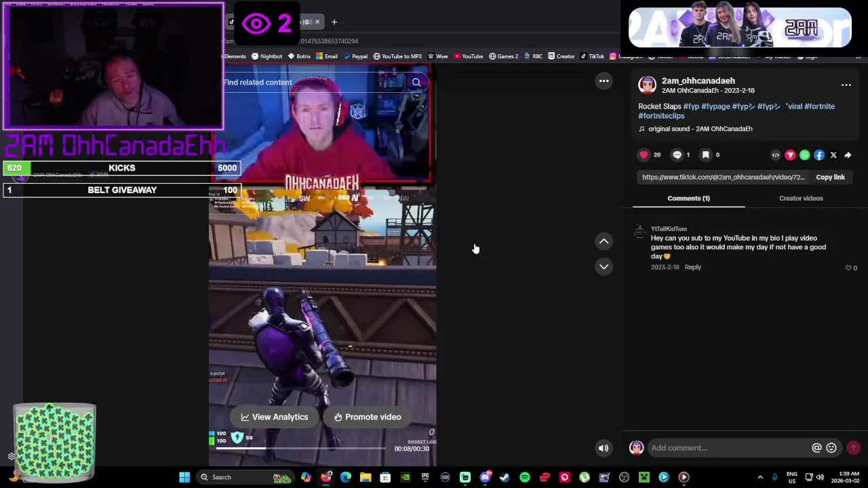Open File Explorer from taskbar
The height and width of the screenshot is (488, 868).
(x=366, y=477)
